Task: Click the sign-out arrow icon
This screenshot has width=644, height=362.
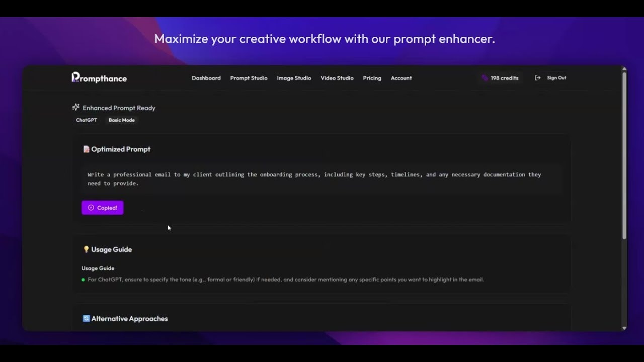Action: pos(538,78)
